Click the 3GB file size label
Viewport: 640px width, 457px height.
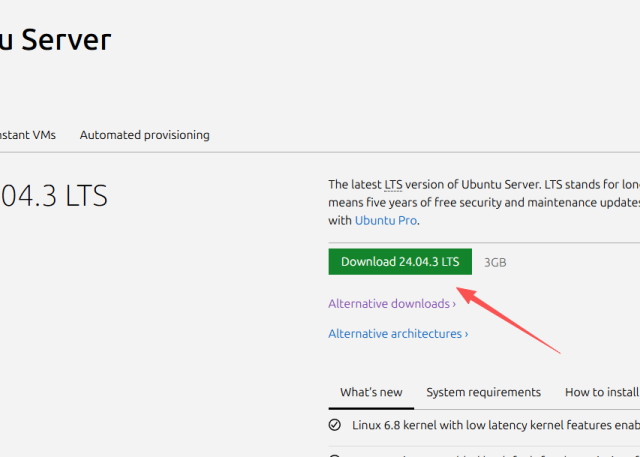[x=495, y=262]
